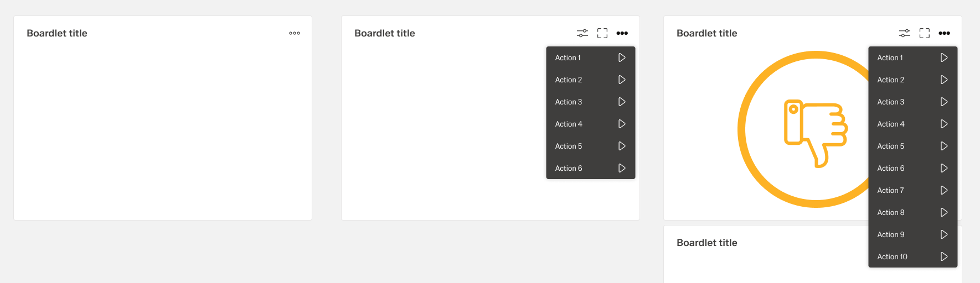
Task: Expand the right boardlet to fullscreen
Action: 925,33
